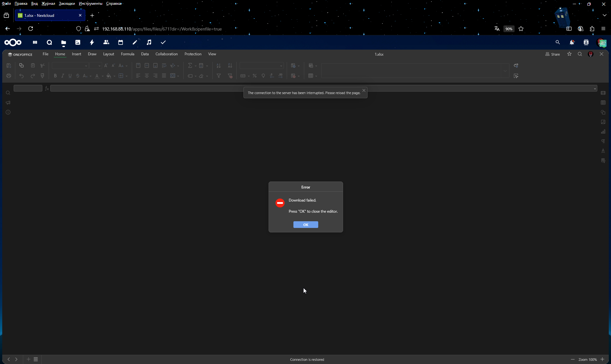Open Nextcloud Files app icon
This screenshot has height=364, width=611.
coord(64,43)
